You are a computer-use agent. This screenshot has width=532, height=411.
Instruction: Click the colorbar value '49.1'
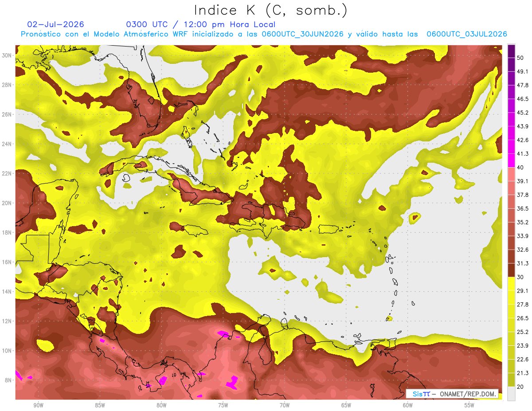coord(523,71)
